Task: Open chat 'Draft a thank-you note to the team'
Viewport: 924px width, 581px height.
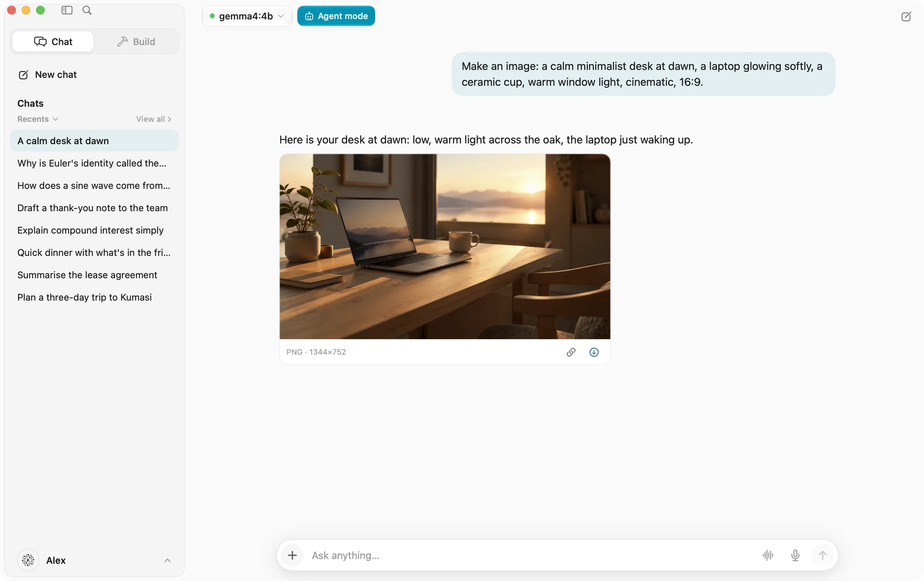Action: pos(94,208)
